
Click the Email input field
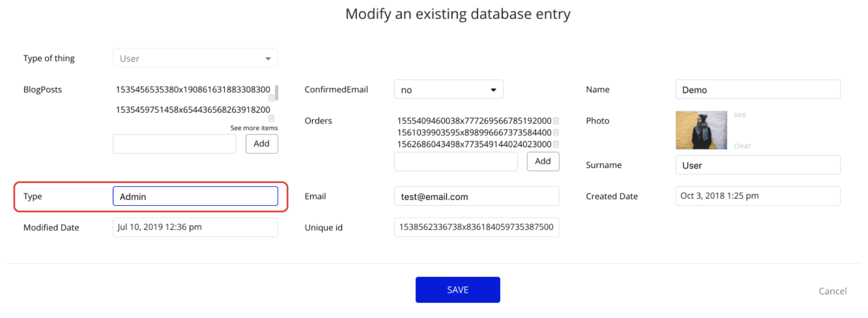click(476, 196)
